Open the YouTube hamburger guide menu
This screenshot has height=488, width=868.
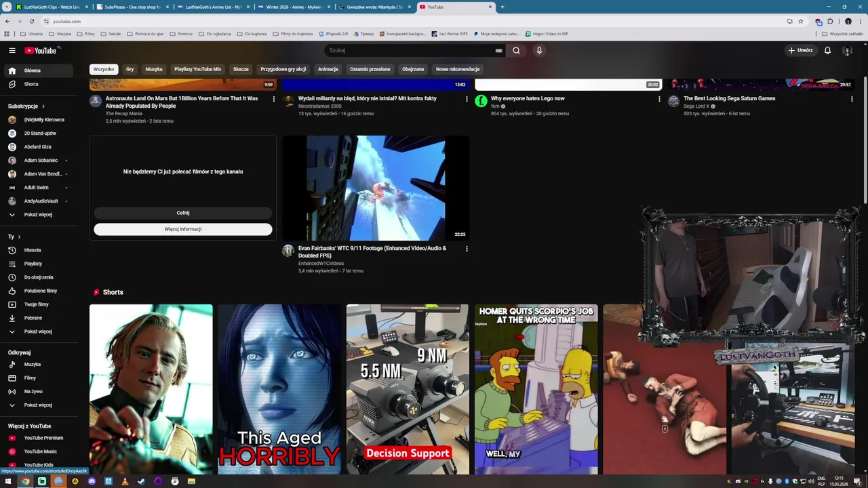click(12, 50)
